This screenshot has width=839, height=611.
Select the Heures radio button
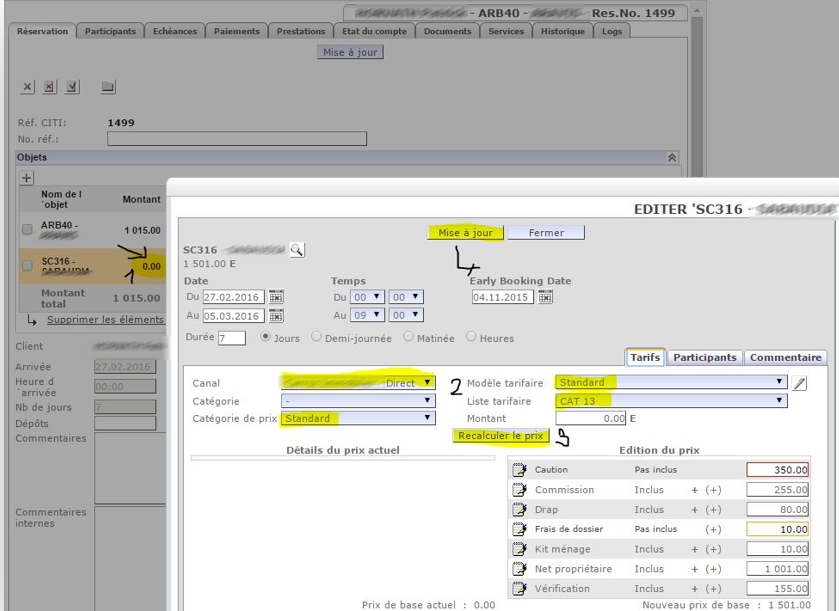pyautogui.click(x=471, y=338)
